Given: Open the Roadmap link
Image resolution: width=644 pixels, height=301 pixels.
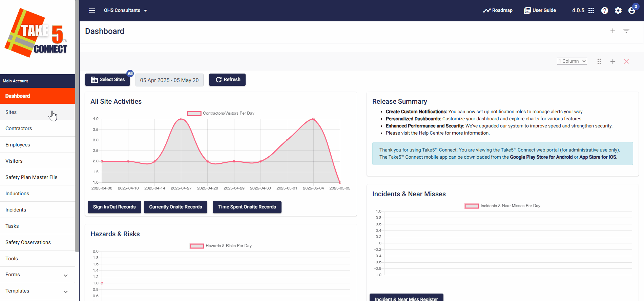Looking at the screenshot, I should click(498, 11).
